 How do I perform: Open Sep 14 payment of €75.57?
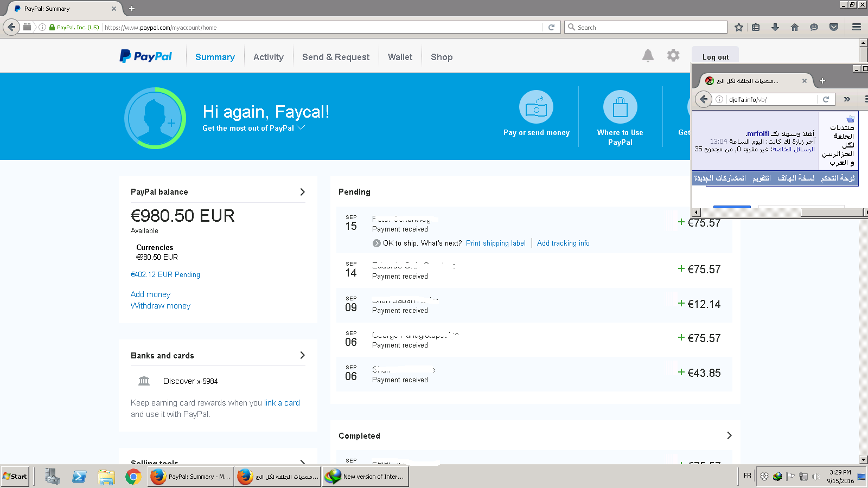[534, 269]
